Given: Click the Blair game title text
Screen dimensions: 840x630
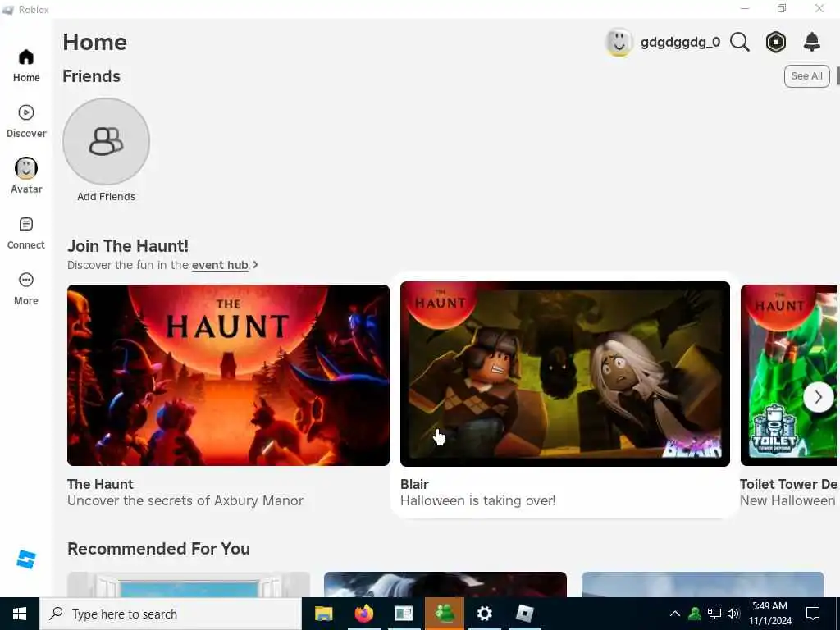Looking at the screenshot, I should (414, 484).
